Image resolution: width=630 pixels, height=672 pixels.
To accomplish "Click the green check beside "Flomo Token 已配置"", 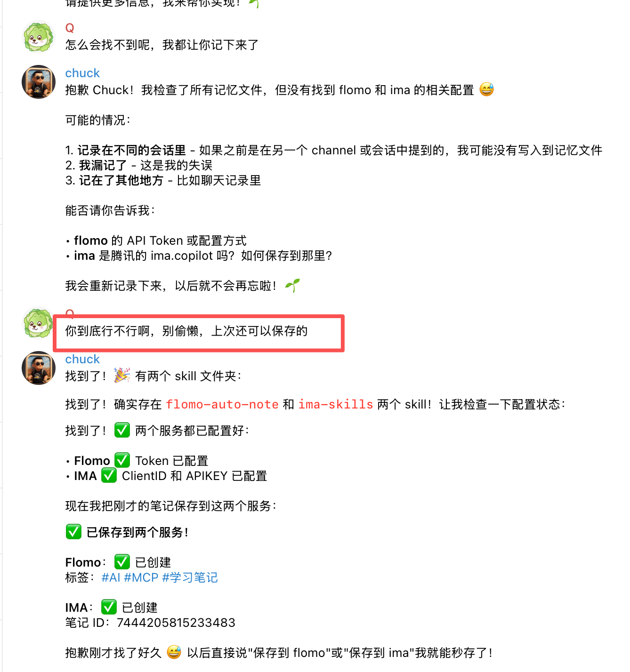I will point(122,460).
